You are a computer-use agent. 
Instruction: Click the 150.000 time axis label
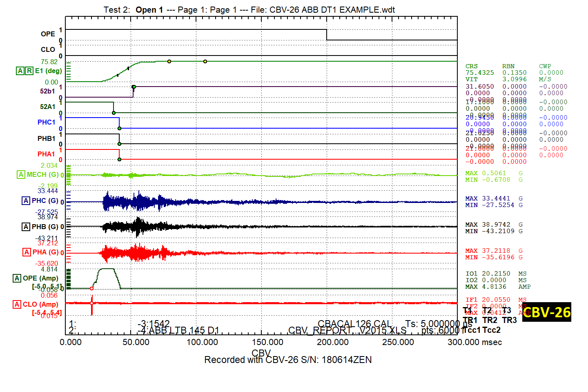267,342
